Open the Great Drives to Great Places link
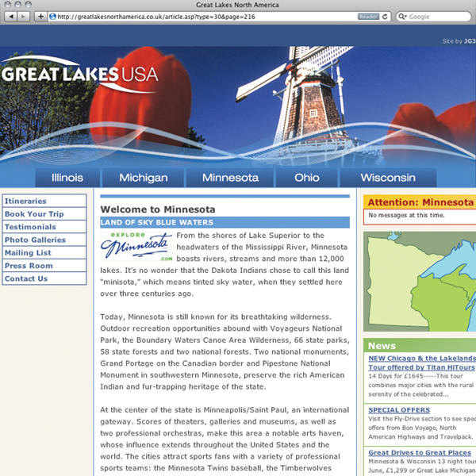This screenshot has height=476, width=476. coord(420,453)
